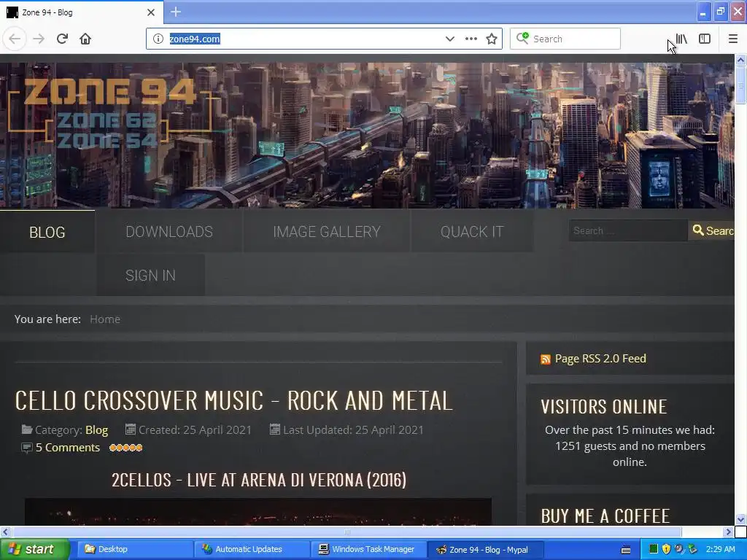Switch to Windows Task Manager taskbar window
This screenshot has width=747, height=560.
click(x=368, y=549)
